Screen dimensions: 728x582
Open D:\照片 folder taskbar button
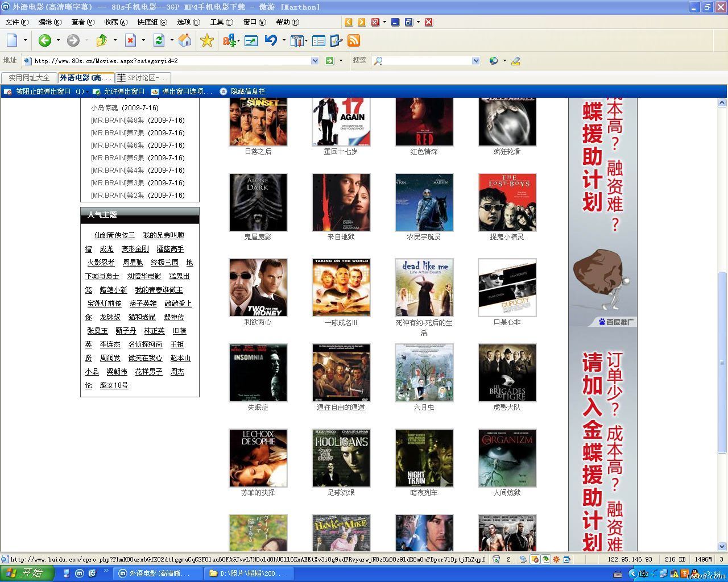pyautogui.click(x=249, y=573)
